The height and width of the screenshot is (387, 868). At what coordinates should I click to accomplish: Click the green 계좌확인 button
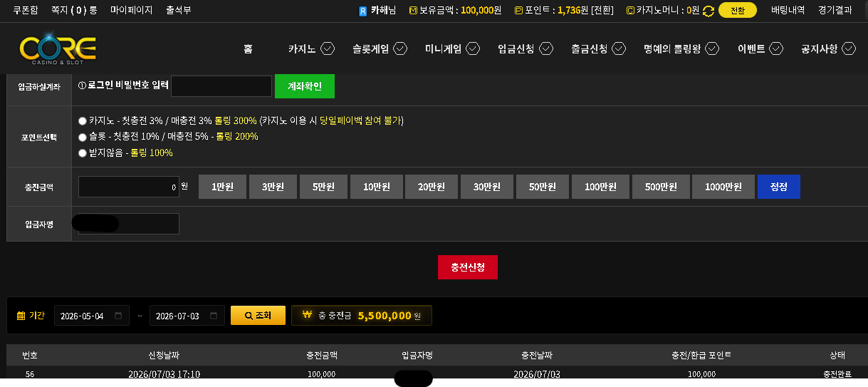click(305, 86)
